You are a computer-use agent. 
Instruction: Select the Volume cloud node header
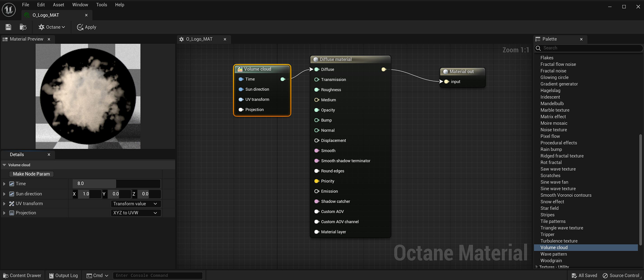click(262, 69)
